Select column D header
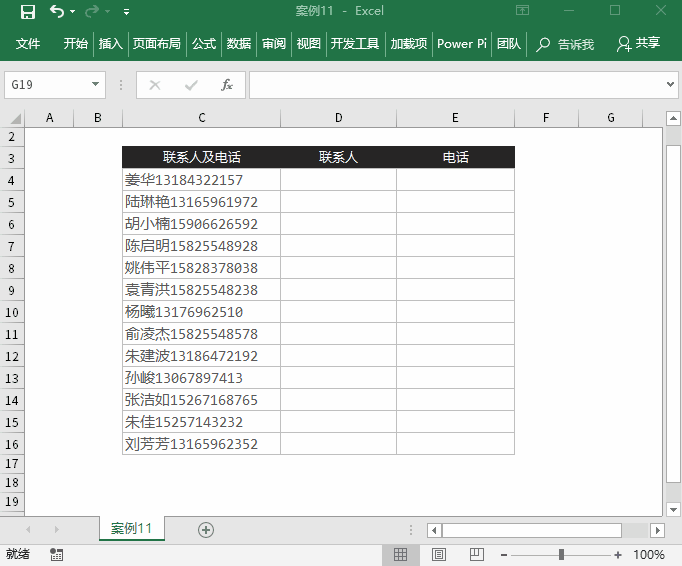 (338, 118)
